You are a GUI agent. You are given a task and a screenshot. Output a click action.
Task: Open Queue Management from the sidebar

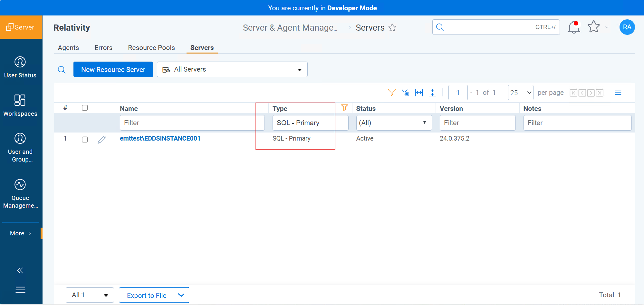[x=20, y=193]
